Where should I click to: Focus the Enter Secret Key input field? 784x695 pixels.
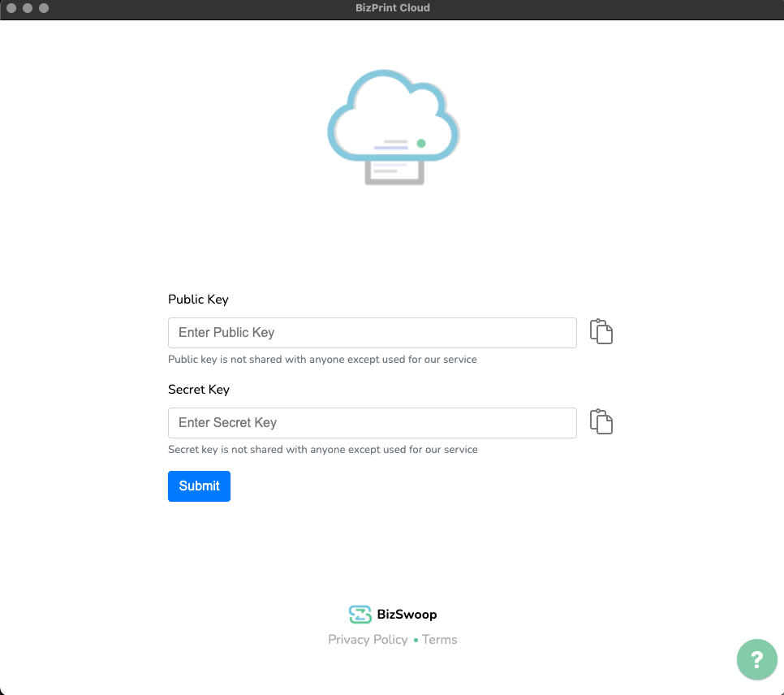(372, 423)
